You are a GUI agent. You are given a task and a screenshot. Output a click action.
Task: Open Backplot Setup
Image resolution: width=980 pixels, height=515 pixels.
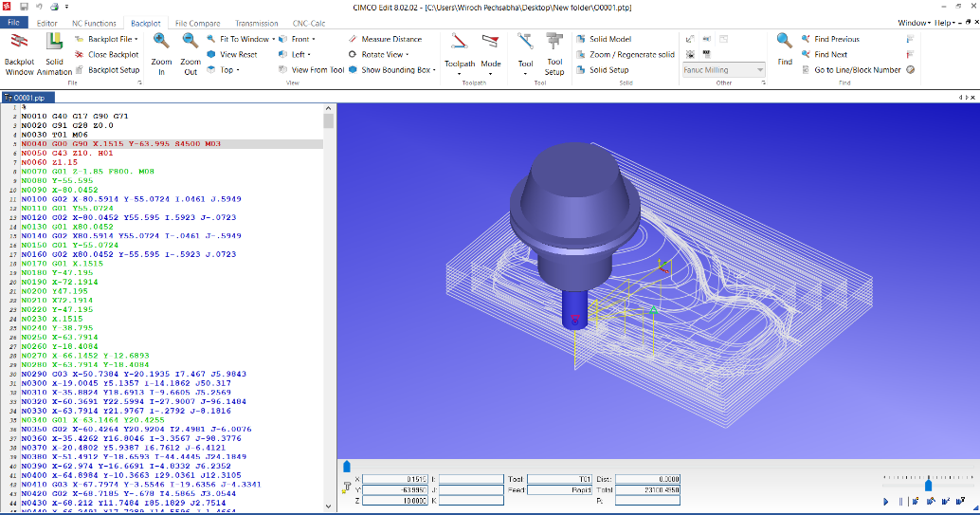pos(107,70)
